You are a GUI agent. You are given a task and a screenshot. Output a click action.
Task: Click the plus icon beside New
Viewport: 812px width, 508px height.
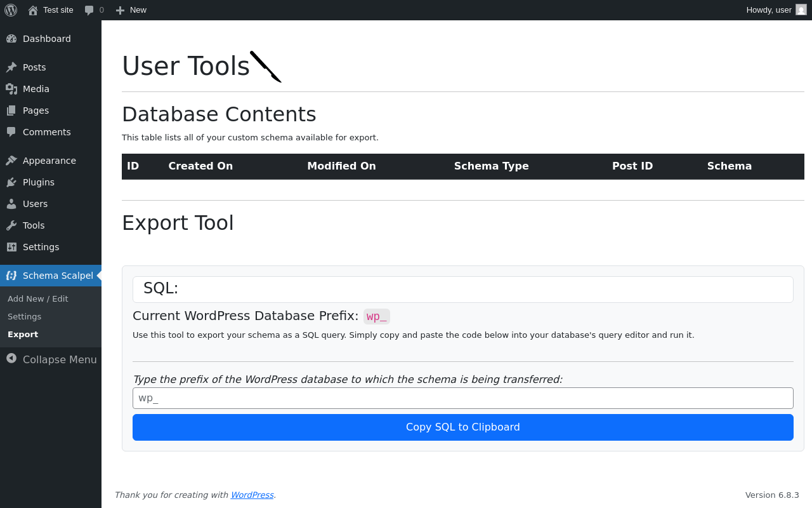120,10
